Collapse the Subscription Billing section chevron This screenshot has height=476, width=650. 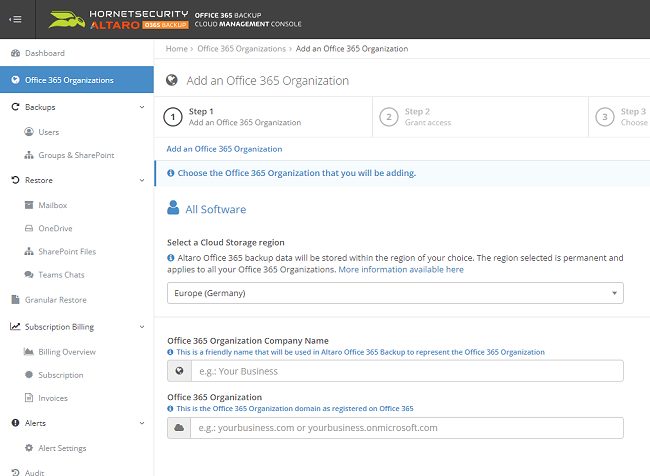142,327
